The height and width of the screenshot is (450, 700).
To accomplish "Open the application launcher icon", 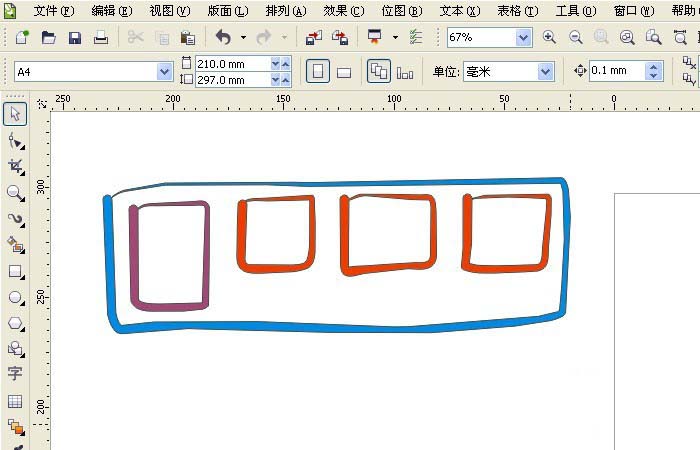I will coord(375,37).
